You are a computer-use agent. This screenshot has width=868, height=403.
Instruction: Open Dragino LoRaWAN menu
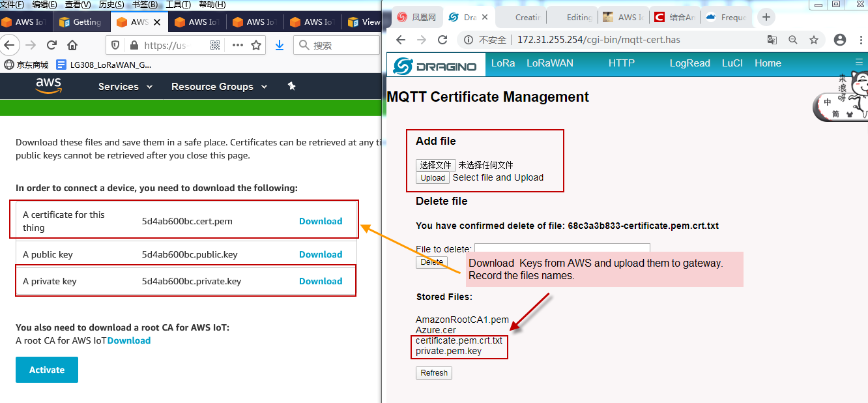click(x=550, y=63)
